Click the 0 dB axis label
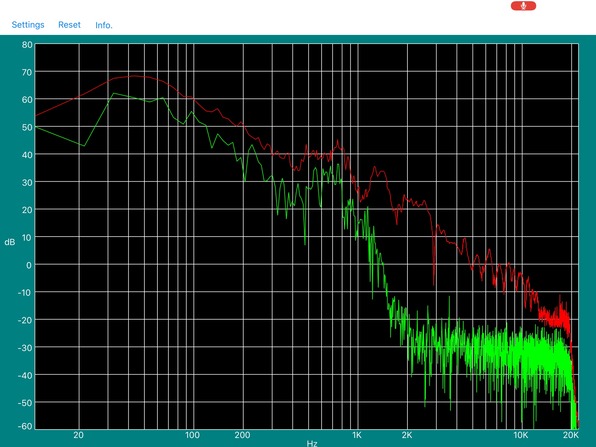This screenshot has height=447, width=596. point(29,265)
